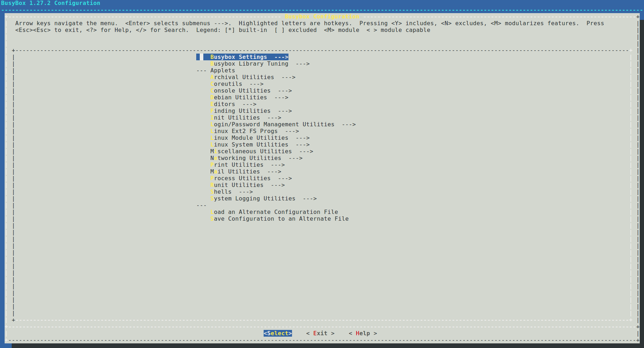Select Finding Utilities entry

(251, 111)
